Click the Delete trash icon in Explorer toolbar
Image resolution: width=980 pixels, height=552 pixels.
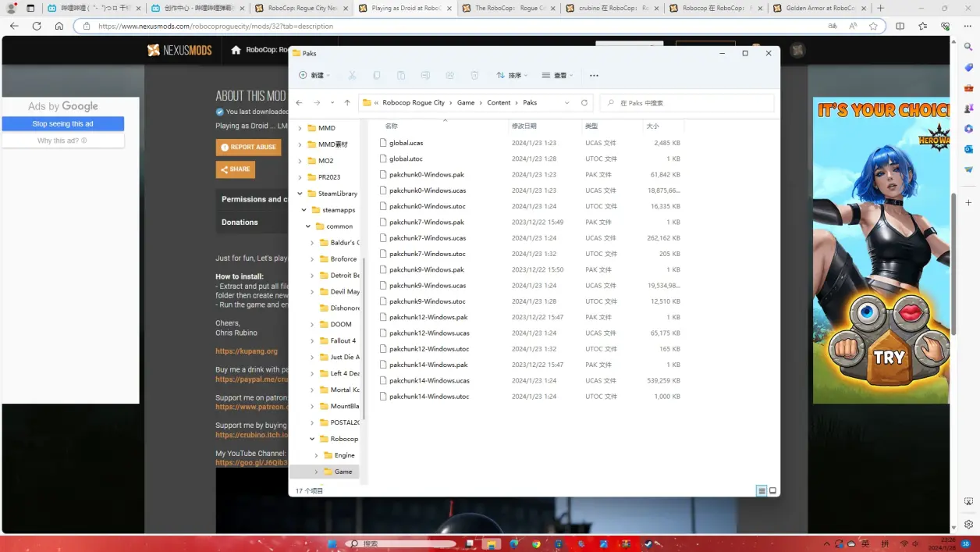(474, 76)
